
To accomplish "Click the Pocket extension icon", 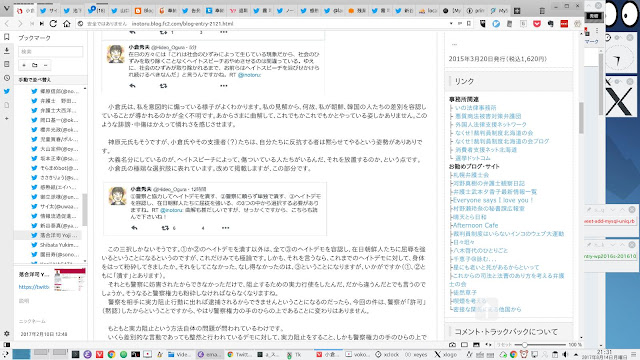I will pos(537,24).
